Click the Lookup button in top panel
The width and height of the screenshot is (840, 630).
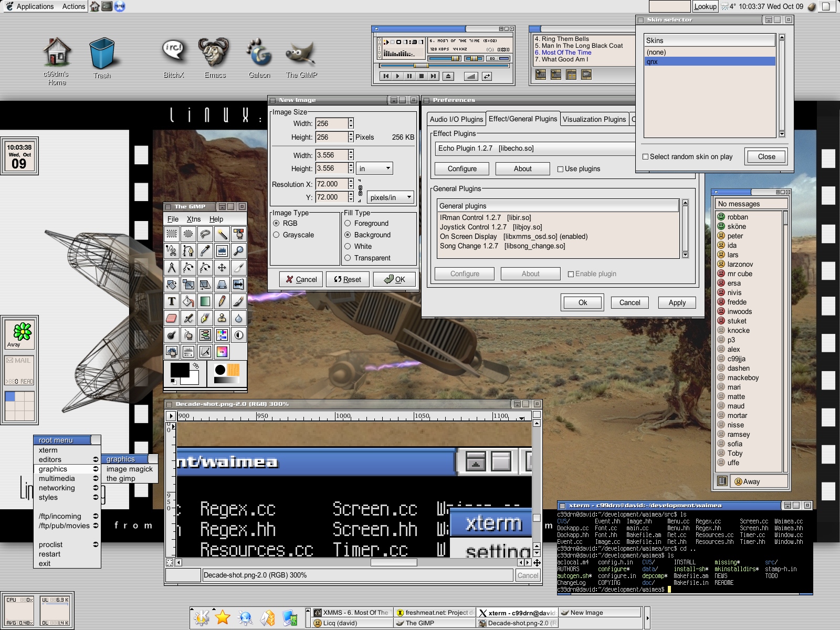(x=705, y=6)
